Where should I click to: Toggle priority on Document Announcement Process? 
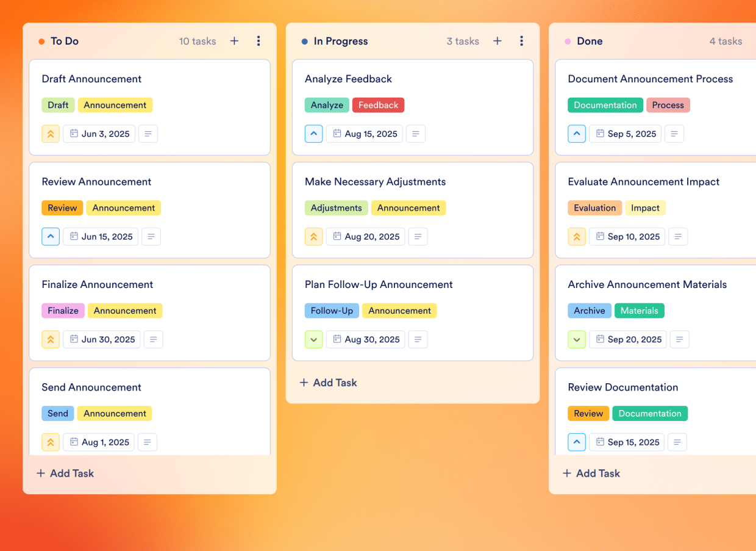pyautogui.click(x=576, y=134)
